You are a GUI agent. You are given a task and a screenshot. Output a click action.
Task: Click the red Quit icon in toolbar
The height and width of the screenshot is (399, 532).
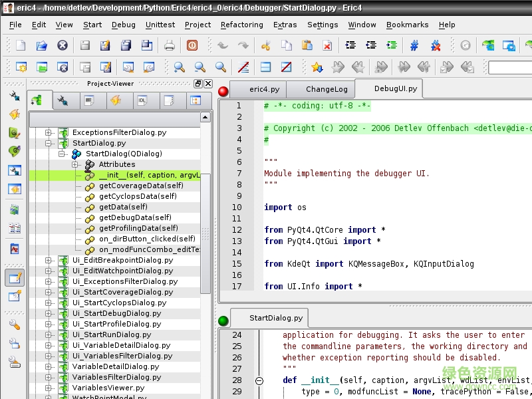[x=192, y=46]
